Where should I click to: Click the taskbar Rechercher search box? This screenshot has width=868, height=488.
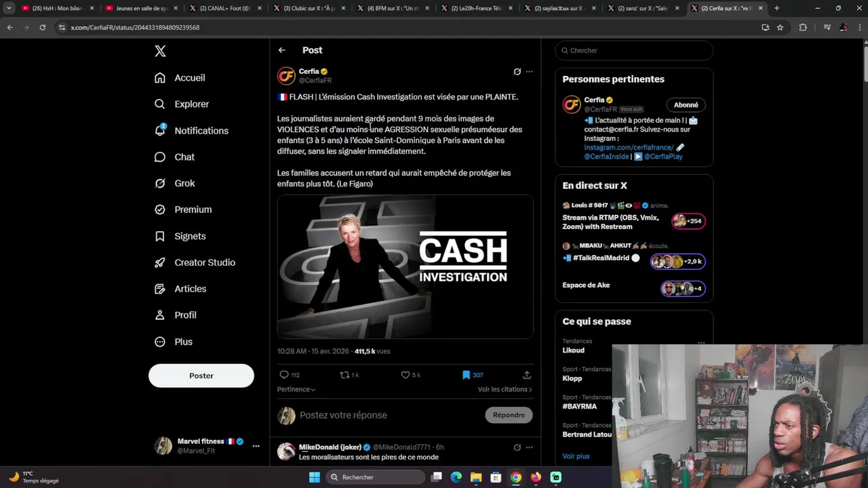(375, 477)
